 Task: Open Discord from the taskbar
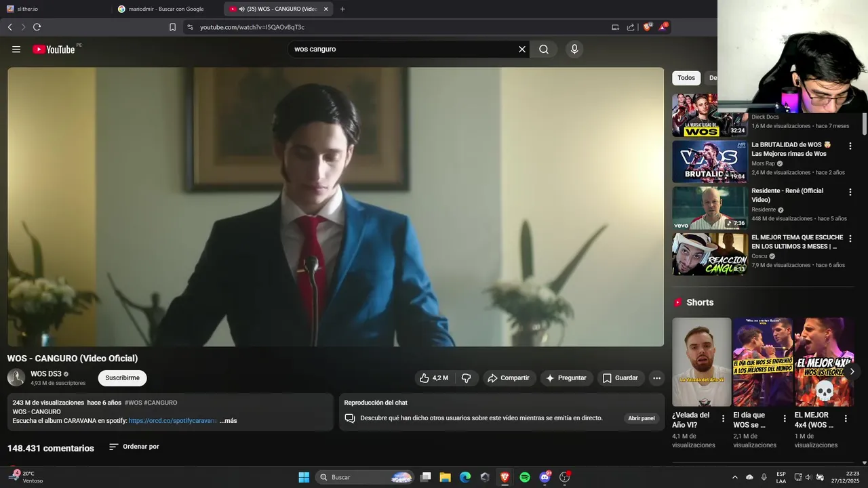(545, 477)
